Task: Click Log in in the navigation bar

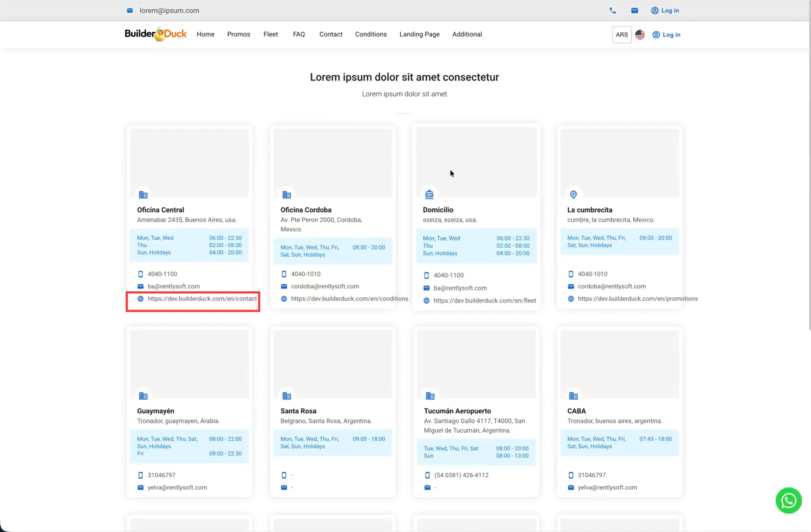Action: point(666,35)
